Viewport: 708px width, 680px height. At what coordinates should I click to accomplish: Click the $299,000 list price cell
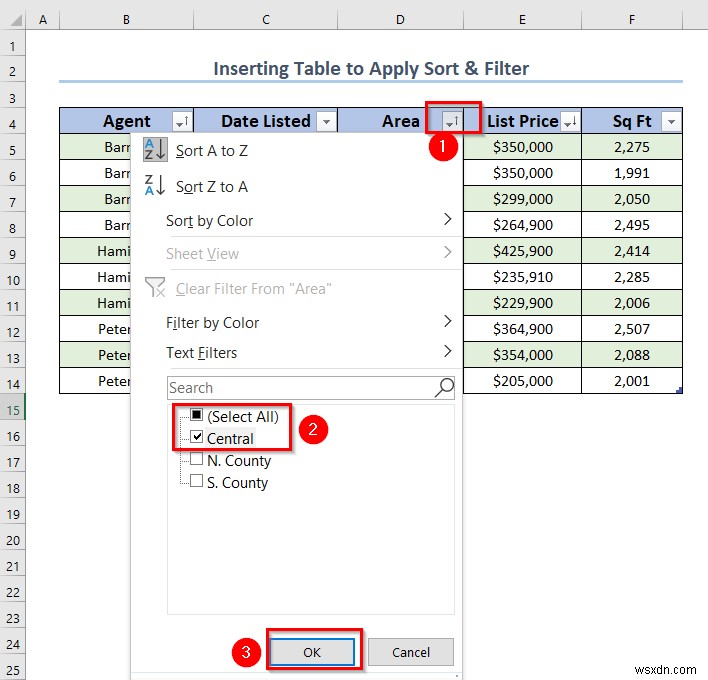(522, 199)
